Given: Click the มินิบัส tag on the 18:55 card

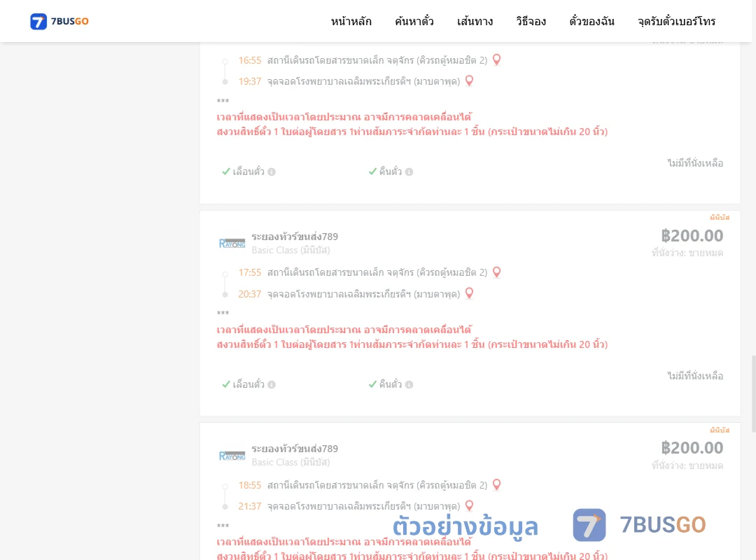Looking at the screenshot, I should 720,430.
